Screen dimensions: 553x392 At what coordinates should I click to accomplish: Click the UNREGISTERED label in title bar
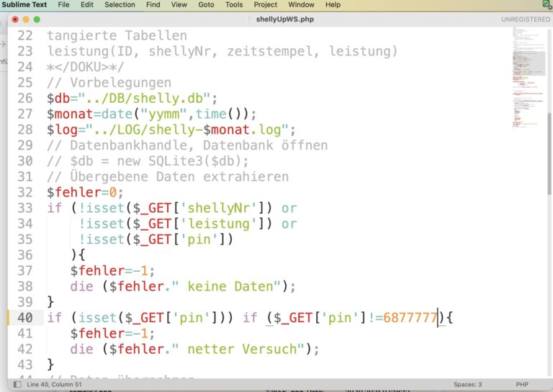point(525,19)
